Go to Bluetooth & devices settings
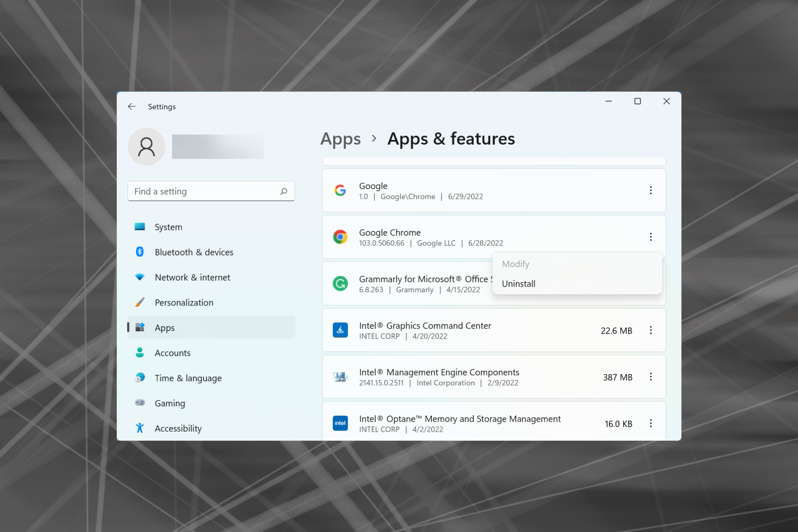This screenshot has height=532, width=798. 211,252
